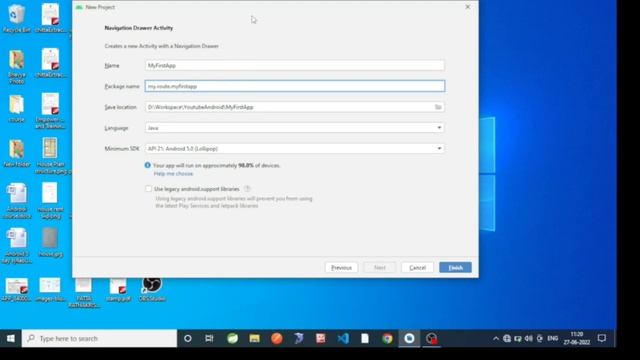The height and width of the screenshot is (360, 640).
Task: Select the OBS Studio desktop shortcut
Action: pyautogui.click(x=152, y=289)
